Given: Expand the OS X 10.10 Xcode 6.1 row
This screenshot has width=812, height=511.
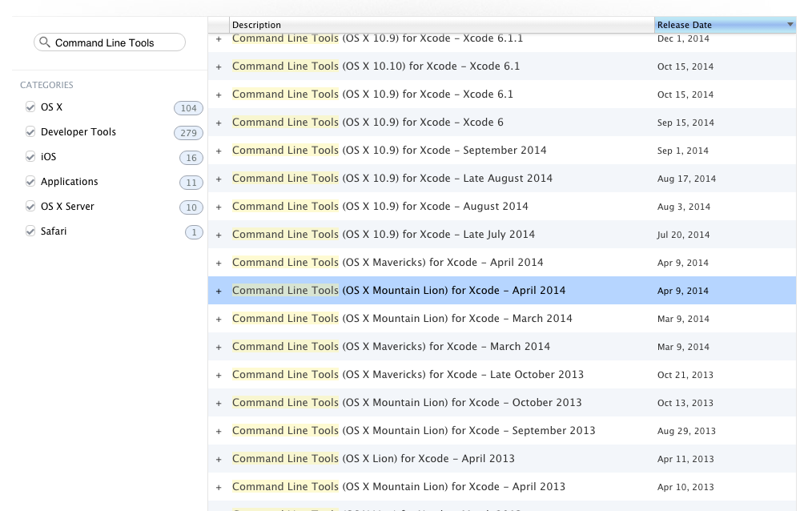Looking at the screenshot, I should [x=219, y=66].
